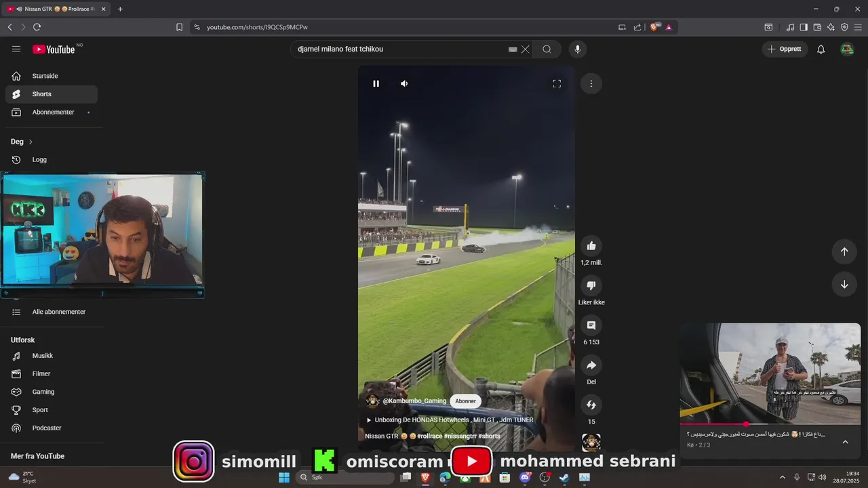Open Logg history in sidebar
This screenshot has width=868, height=488.
tap(52, 159)
